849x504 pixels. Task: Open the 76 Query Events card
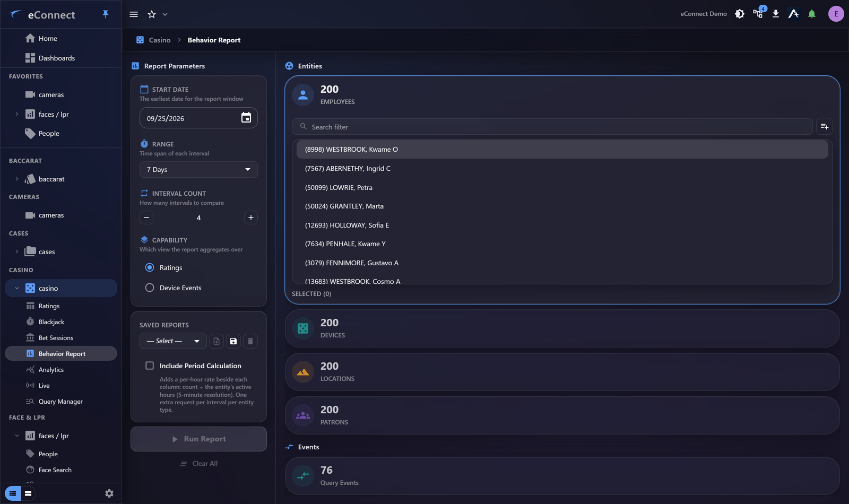pyautogui.click(x=562, y=476)
